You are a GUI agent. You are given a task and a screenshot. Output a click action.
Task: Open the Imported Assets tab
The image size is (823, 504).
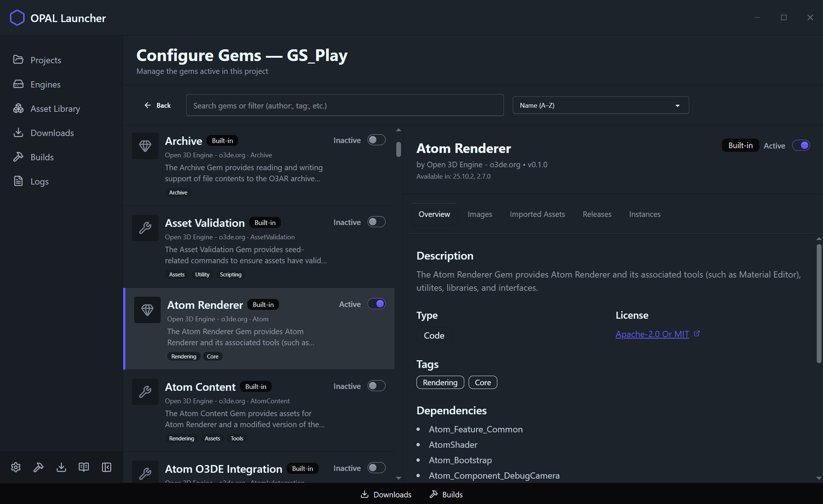[x=537, y=214]
